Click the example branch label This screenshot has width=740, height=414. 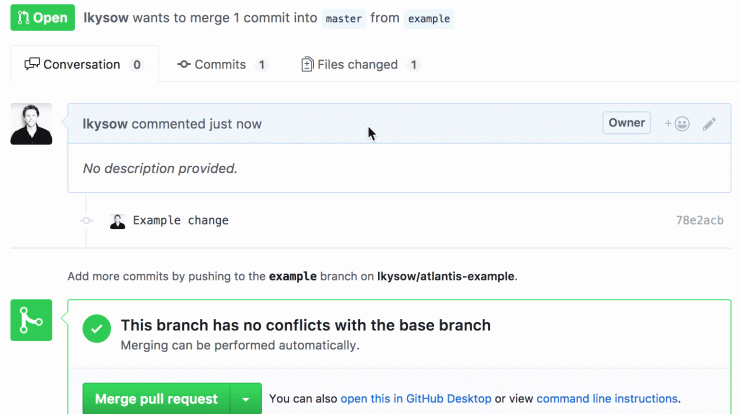point(429,18)
